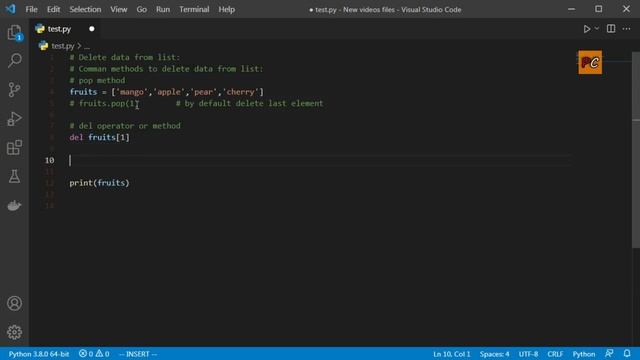Image resolution: width=640 pixels, height=360 pixels.
Task: Open the Search view icon
Action: coord(14,61)
